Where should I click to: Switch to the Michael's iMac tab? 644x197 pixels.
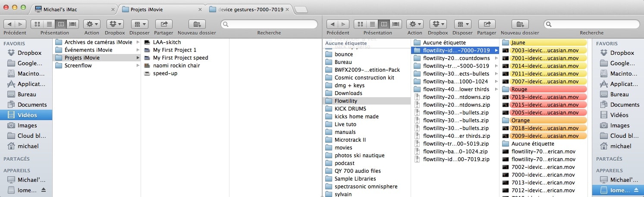[74, 9]
